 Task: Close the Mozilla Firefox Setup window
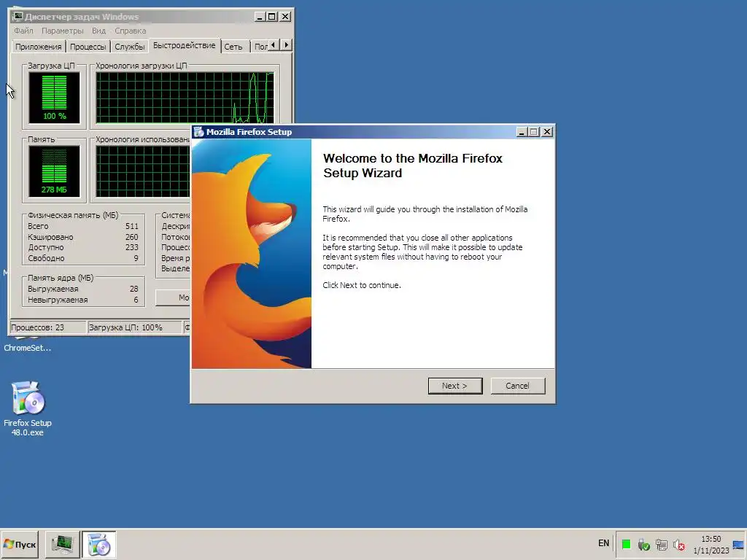(x=547, y=132)
